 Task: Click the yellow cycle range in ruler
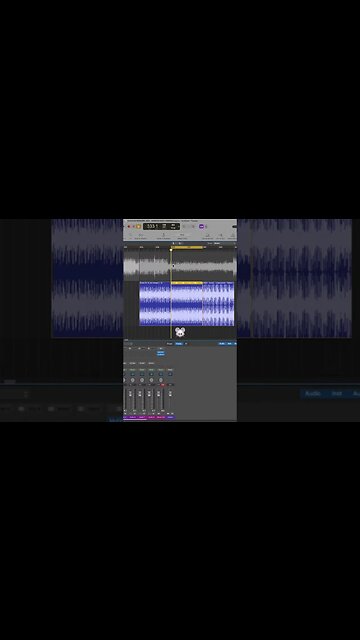click(187, 247)
